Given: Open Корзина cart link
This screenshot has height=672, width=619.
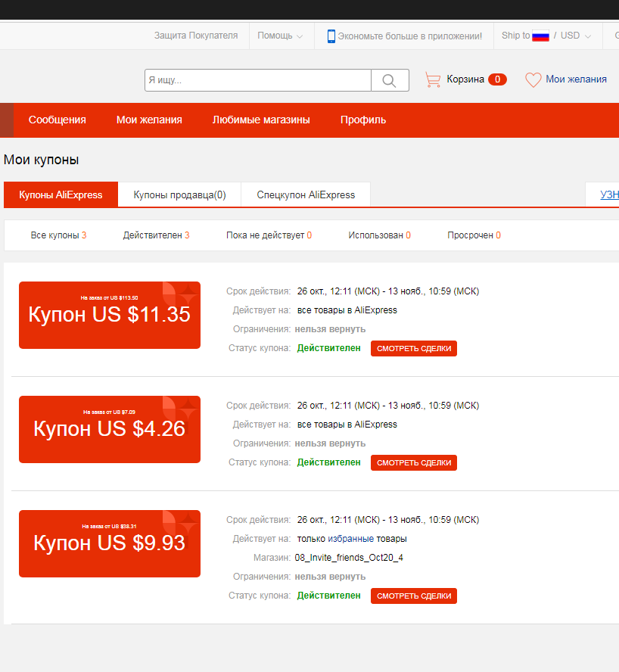Looking at the screenshot, I should click(x=465, y=79).
